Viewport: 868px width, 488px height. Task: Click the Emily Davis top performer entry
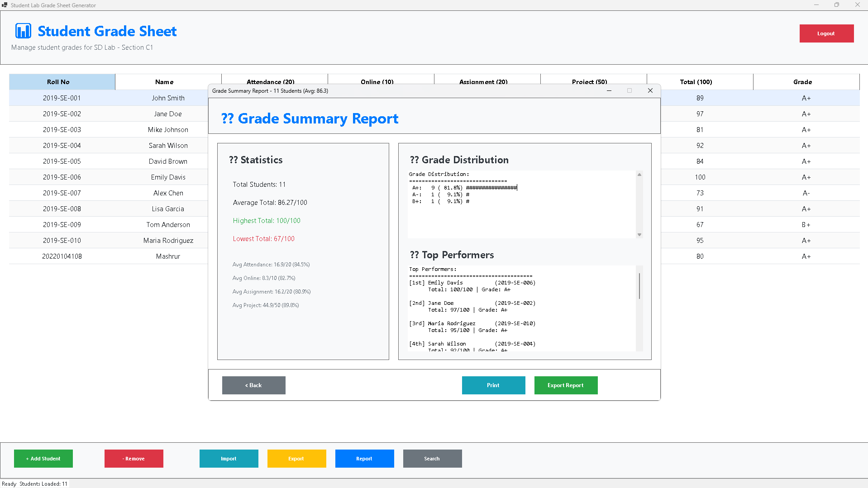tap(472, 286)
